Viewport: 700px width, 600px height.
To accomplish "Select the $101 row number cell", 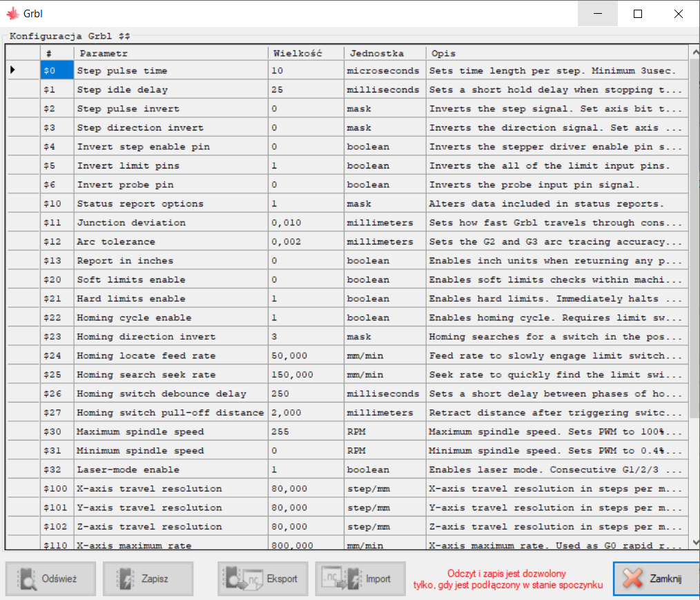I will click(57, 507).
